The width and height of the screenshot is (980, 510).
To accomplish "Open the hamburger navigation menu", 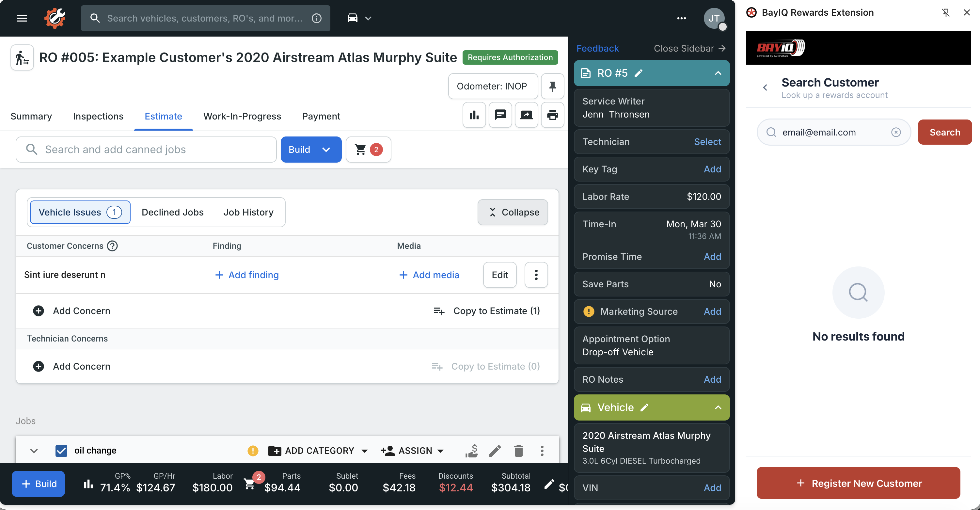I will tap(22, 18).
